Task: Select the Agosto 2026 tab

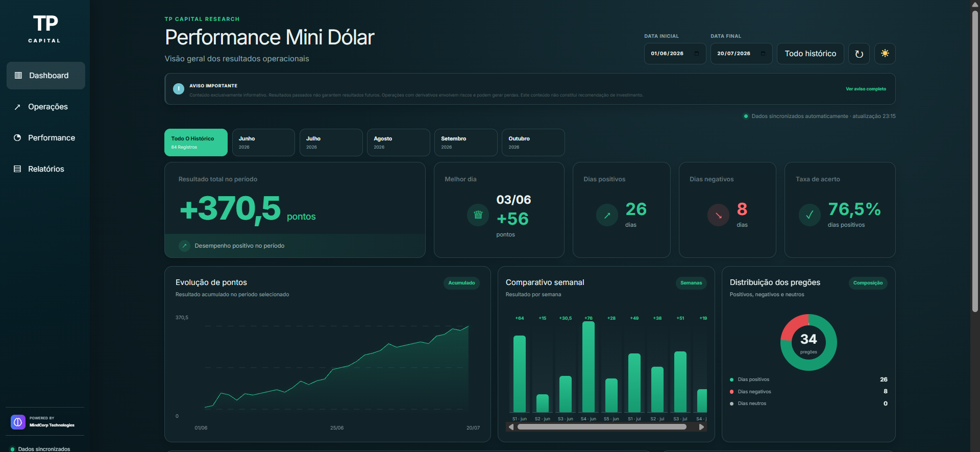Action: pos(398,142)
